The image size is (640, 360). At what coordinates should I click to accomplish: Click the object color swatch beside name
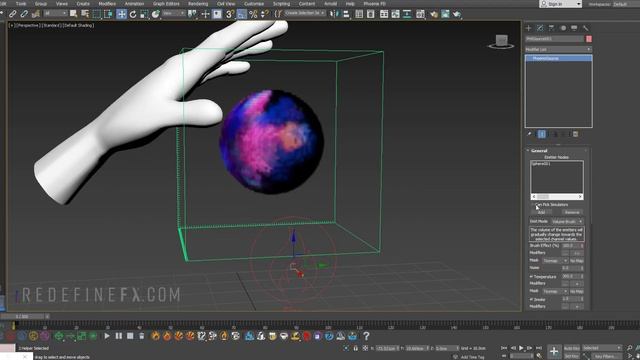click(x=589, y=39)
